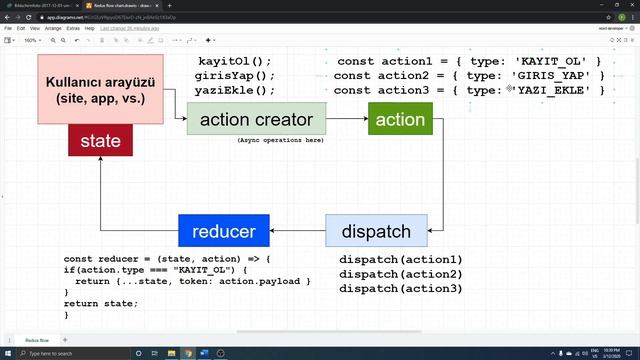Click the taskbar clock and date
Image resolution: width=640 pixels, height=360 pixels.
(611, 353)
